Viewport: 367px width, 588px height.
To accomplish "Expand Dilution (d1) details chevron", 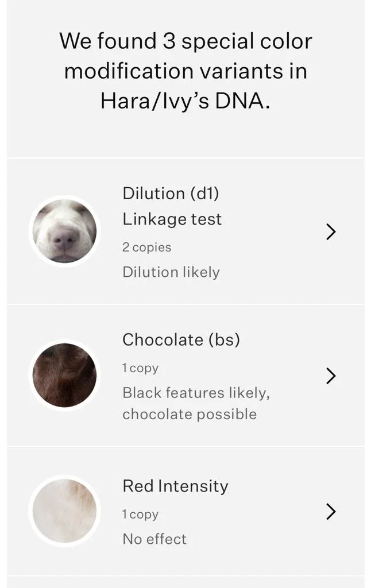I will click(331, 232).
